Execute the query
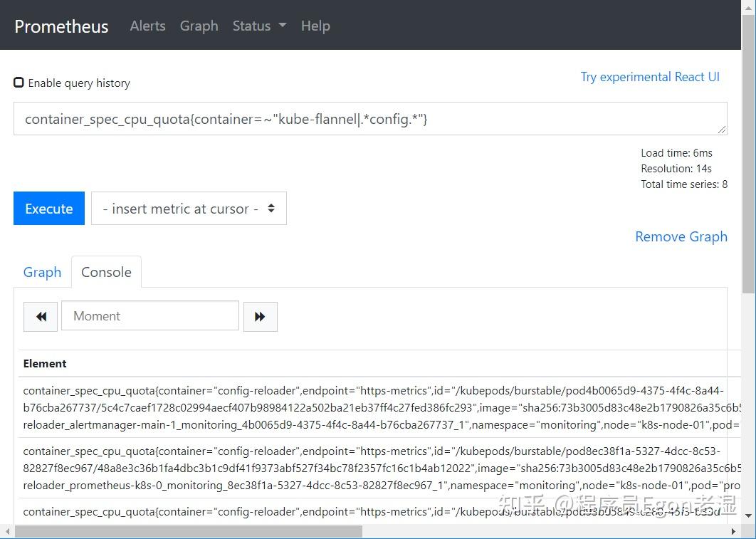Image resolution: width=756 pixels, height=539 pixels. click(49, 209)
